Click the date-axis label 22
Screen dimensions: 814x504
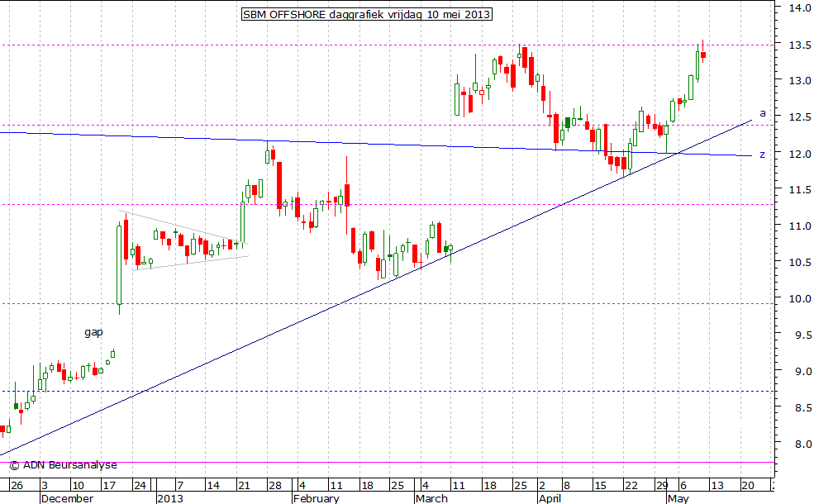point(631,486)
